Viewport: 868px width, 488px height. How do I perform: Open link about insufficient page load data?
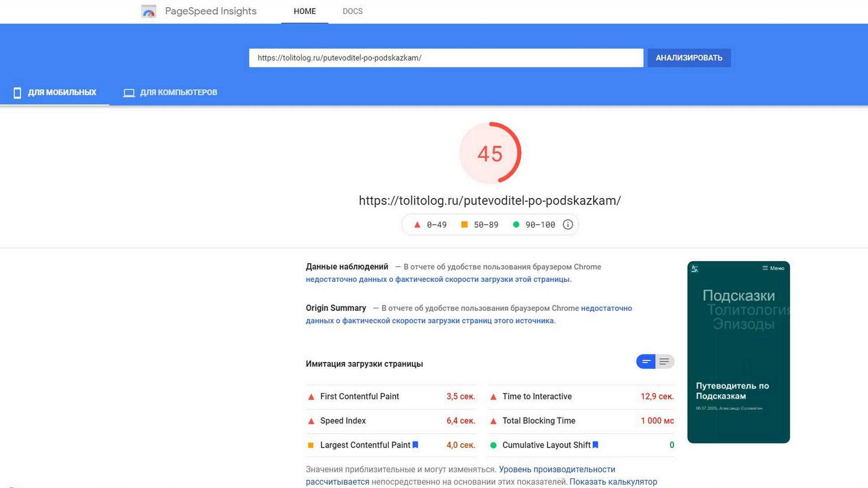(x=439, y=279)
